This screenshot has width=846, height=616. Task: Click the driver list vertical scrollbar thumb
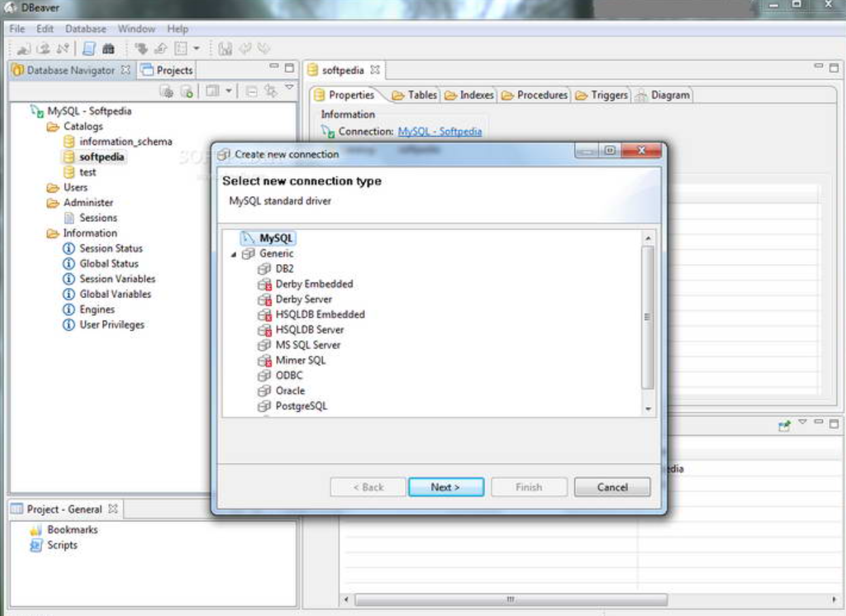click(x=647, y=317)
